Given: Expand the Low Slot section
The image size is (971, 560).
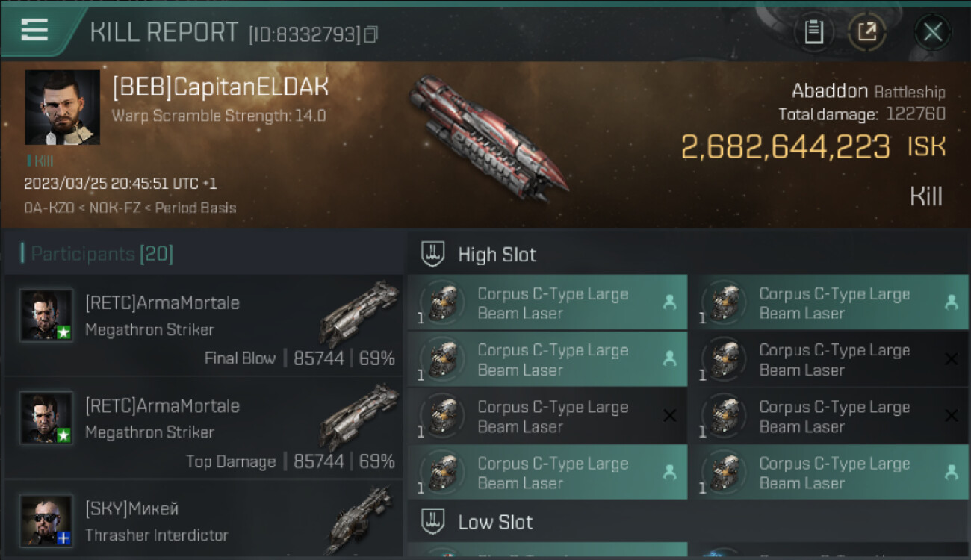Looking at the screenshot, I should coord(495,522).
